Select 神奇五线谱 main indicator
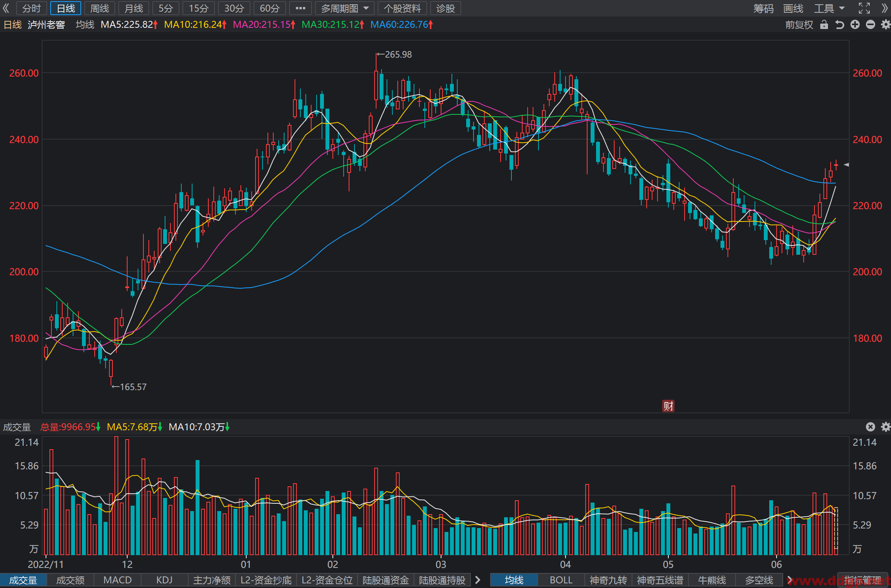This screenshot has height=588, width=891. point(660,580)
